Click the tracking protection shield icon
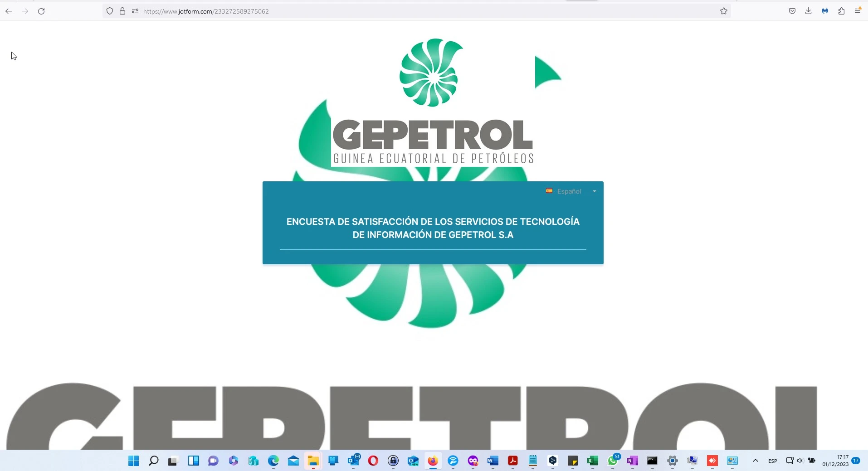The width and height of the screenshot is (868, 471). click(109, 11)
